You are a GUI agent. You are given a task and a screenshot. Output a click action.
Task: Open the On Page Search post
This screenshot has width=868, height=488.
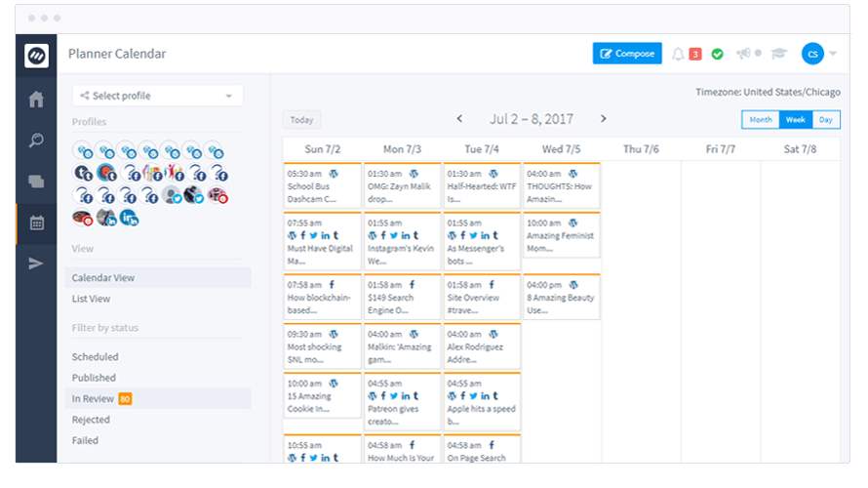pos(482,449)
